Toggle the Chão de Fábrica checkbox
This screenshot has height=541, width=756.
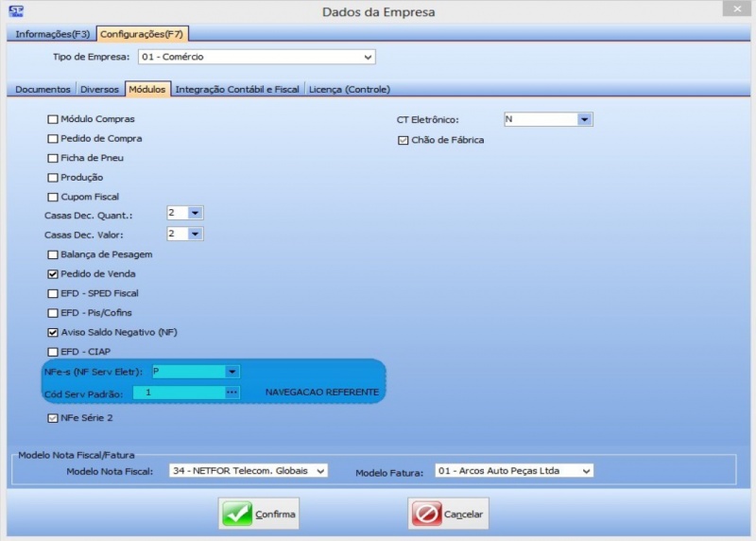click(x=404, y=140)
